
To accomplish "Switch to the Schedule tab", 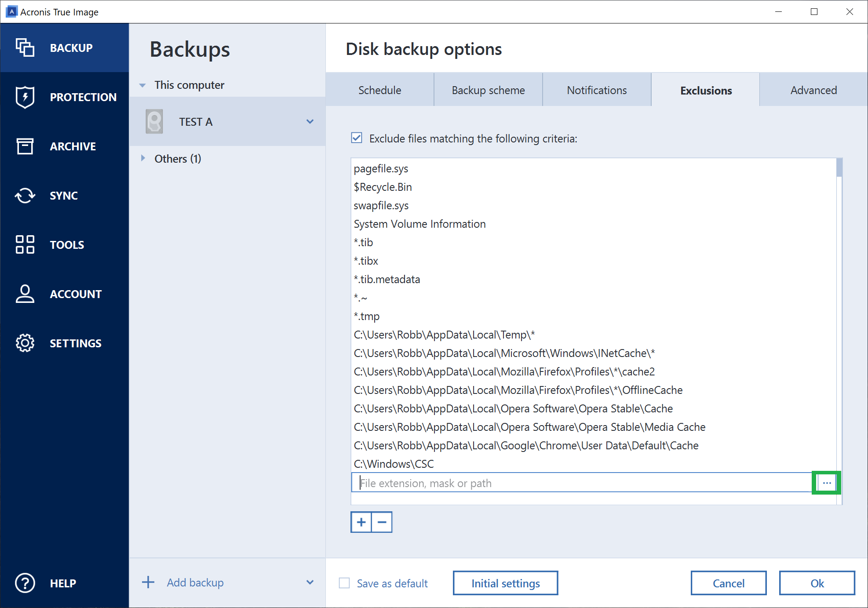I will [x=379, y=90].
